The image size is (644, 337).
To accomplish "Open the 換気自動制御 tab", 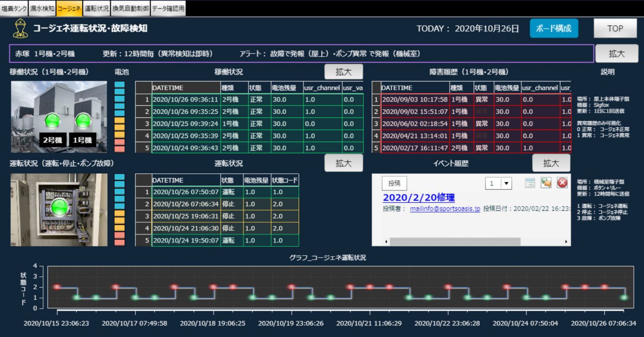I will pos(130,8).
